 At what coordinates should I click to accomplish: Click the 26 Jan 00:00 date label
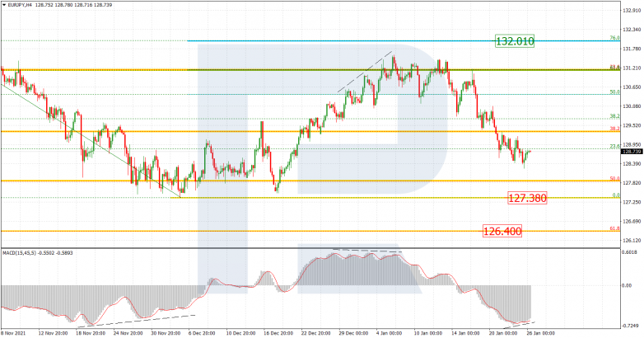540,333
